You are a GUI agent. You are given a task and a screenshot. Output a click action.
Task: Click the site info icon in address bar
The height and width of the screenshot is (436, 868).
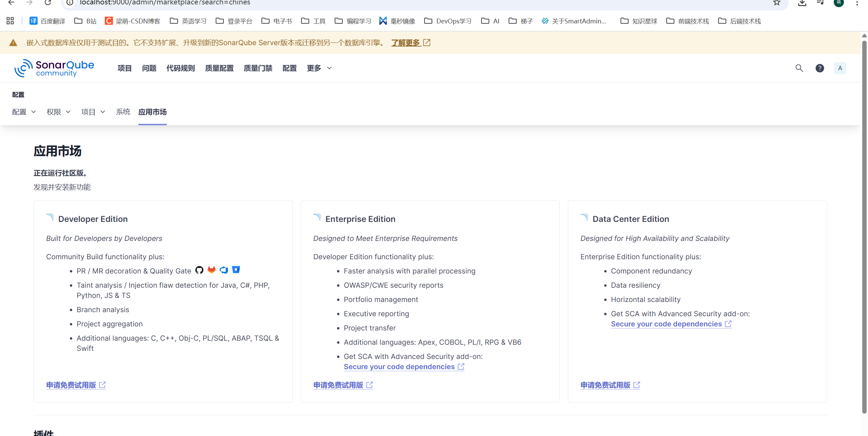point(70,3)
